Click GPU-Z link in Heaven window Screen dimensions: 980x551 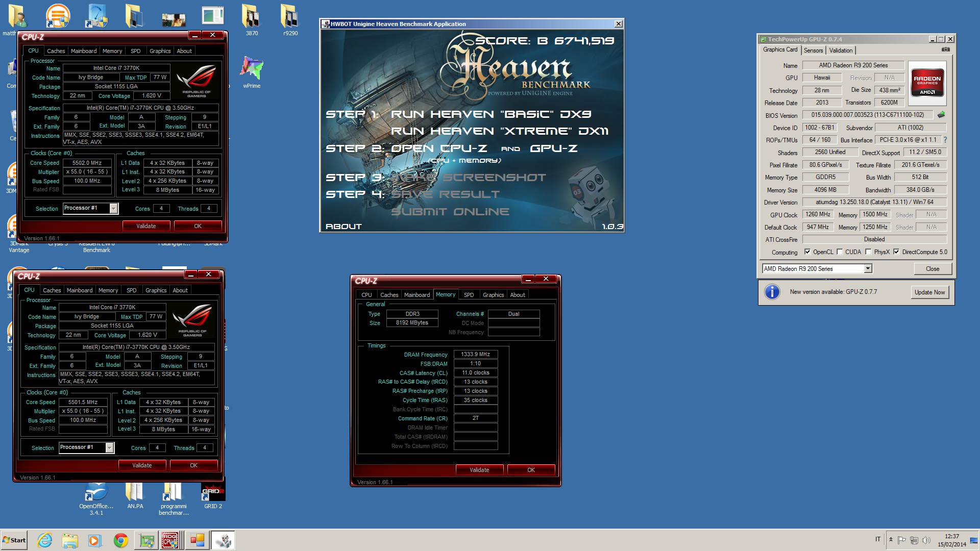pyautogui.click(x=553, y=148)
